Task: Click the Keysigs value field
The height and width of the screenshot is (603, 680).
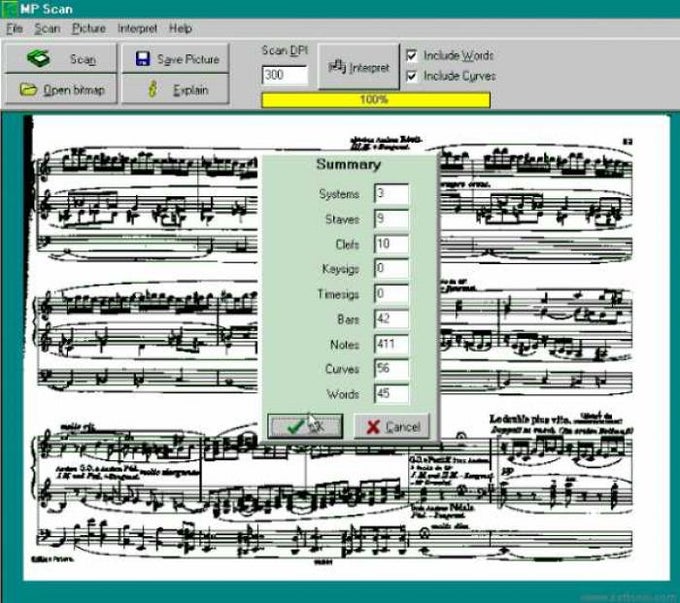Action: coord(391,269)
